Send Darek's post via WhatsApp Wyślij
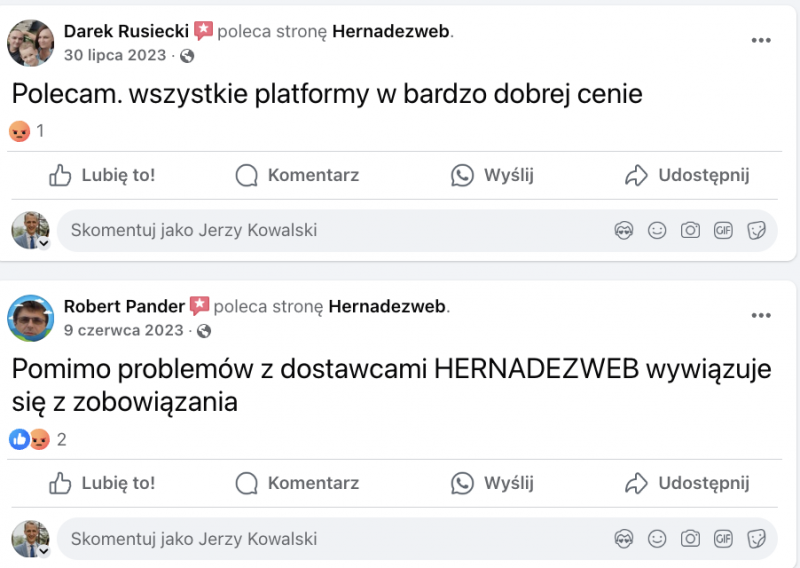Screen dimensions: 800x568 click(492, 176)
